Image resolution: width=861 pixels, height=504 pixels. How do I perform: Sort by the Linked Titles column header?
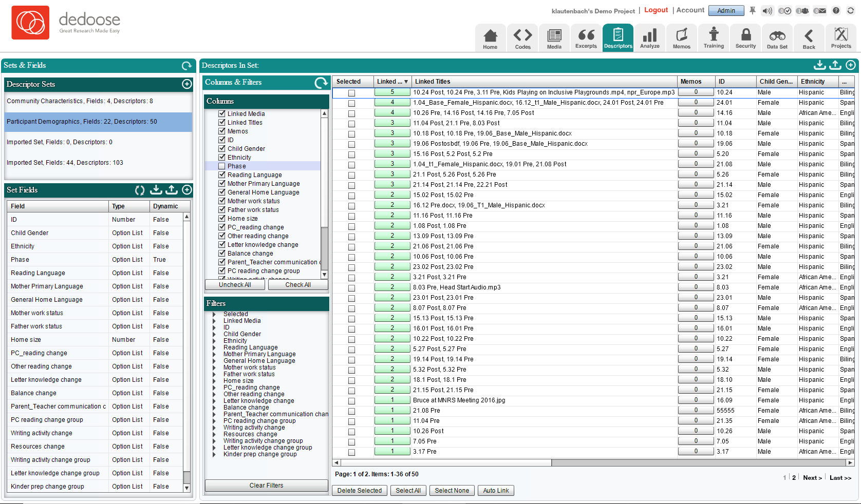pyautogui.click(x=544, y=82)
